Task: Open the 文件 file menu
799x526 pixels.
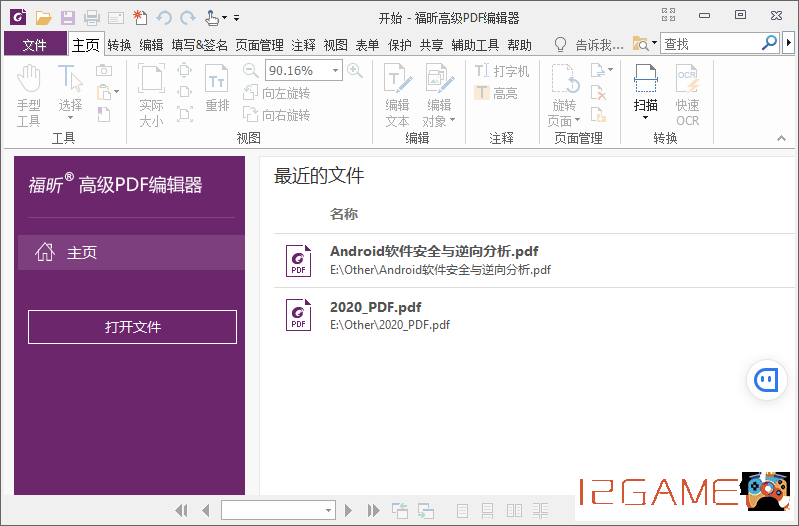Action: pyautogui.click(x=35, y=45)
